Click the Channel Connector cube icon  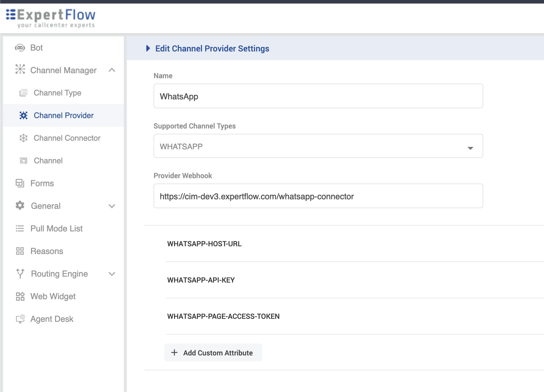tap(23, 138)
